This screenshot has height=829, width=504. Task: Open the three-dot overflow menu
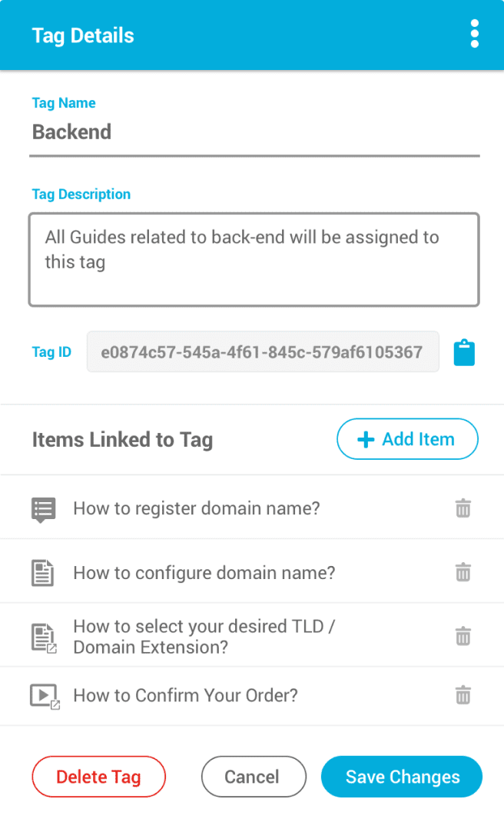pos(474,35)
